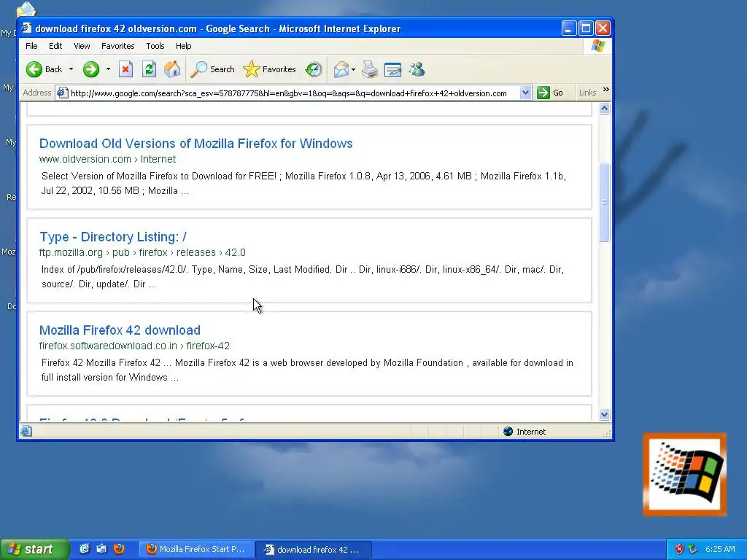The image size is (747, 560).
Task: Go to Home page icon
Action: [x=172, y=69]
